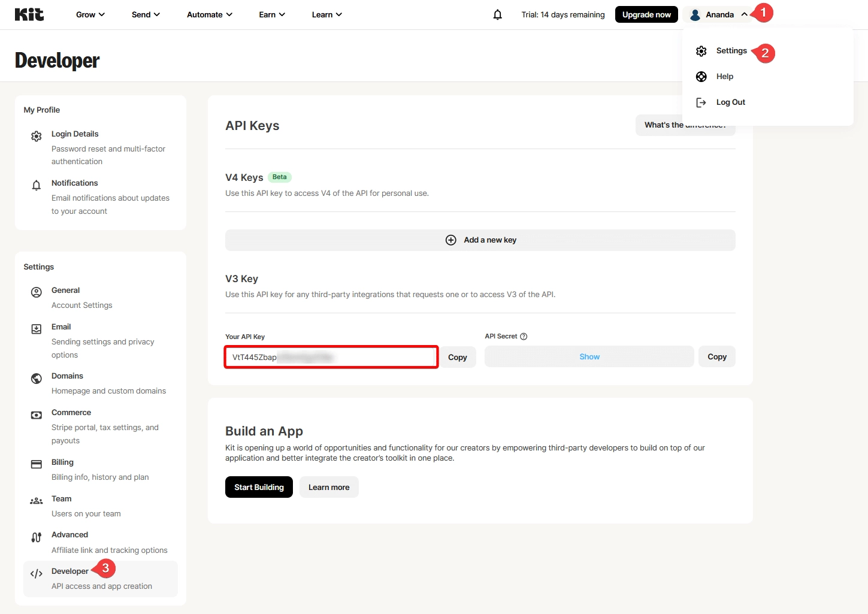The width and height of the screenshot is (868, 614).
Task: Click the Add a new key plus icon
Action: coord(451,240)
